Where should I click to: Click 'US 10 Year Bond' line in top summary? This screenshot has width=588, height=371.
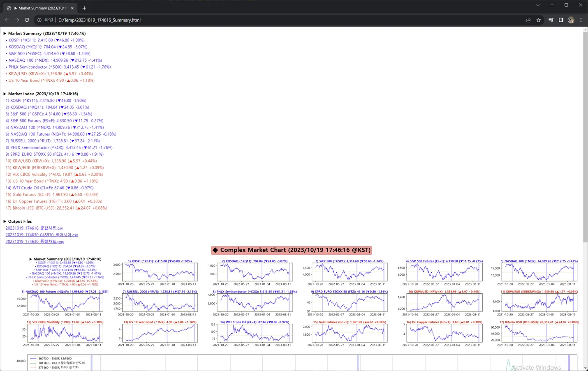pyautogui.click(x=50, y=81)
